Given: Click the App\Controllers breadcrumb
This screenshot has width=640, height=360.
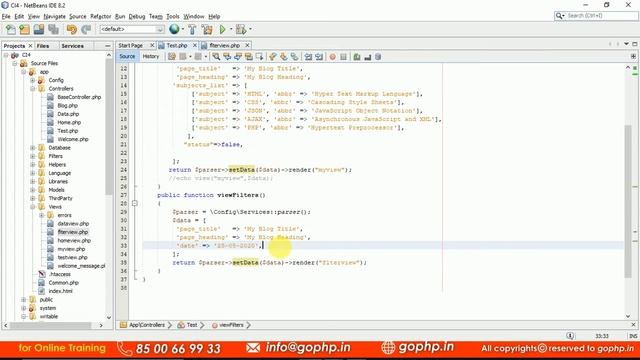Looking at the screenshot, I should (x=147, y=325).
